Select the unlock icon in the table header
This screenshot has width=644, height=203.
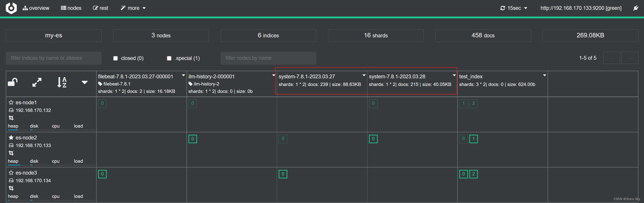click(13, 82)
